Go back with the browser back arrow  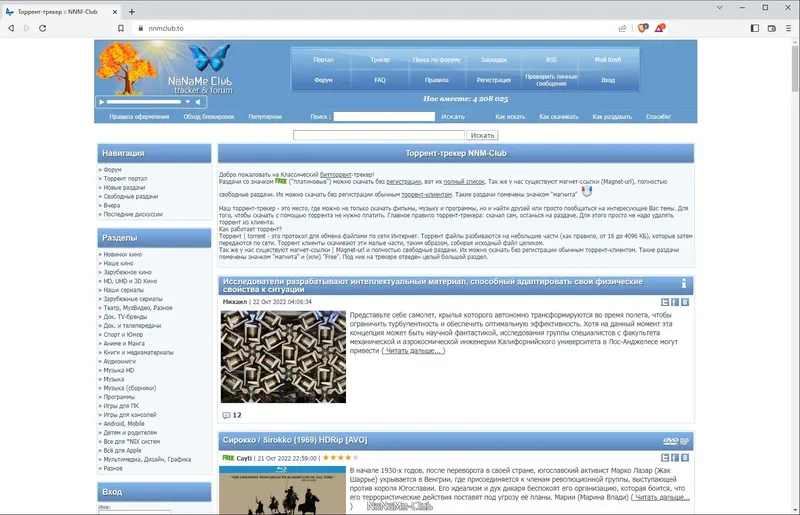pyautogui.click(x=11, y=28)
